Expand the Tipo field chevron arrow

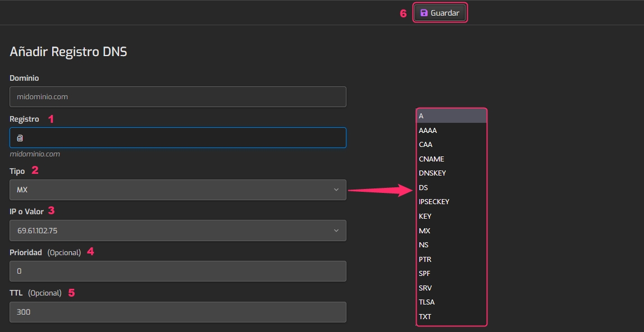pyautogui.click(x=336, y=190)
